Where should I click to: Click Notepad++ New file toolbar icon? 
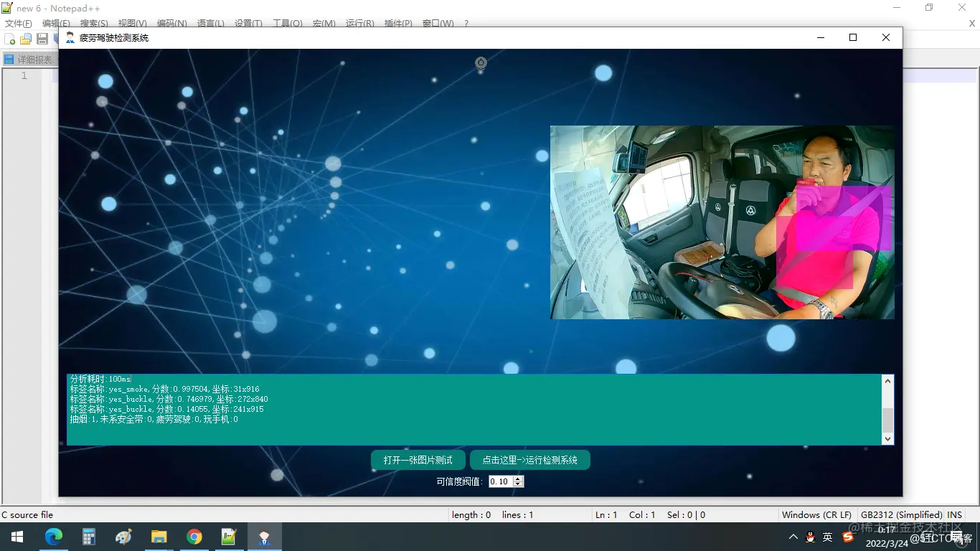point(10,39)
